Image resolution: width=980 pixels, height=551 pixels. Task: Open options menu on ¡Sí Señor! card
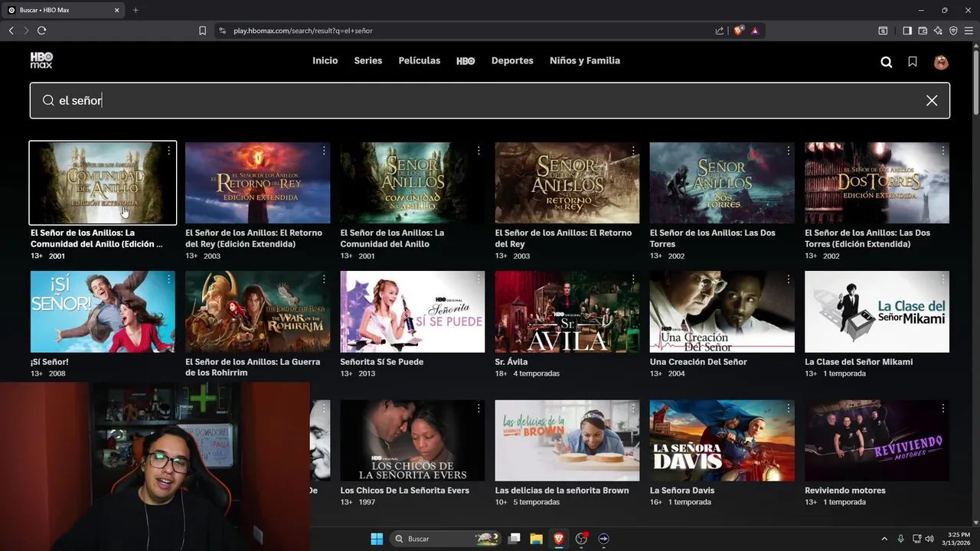click(168, 280)
